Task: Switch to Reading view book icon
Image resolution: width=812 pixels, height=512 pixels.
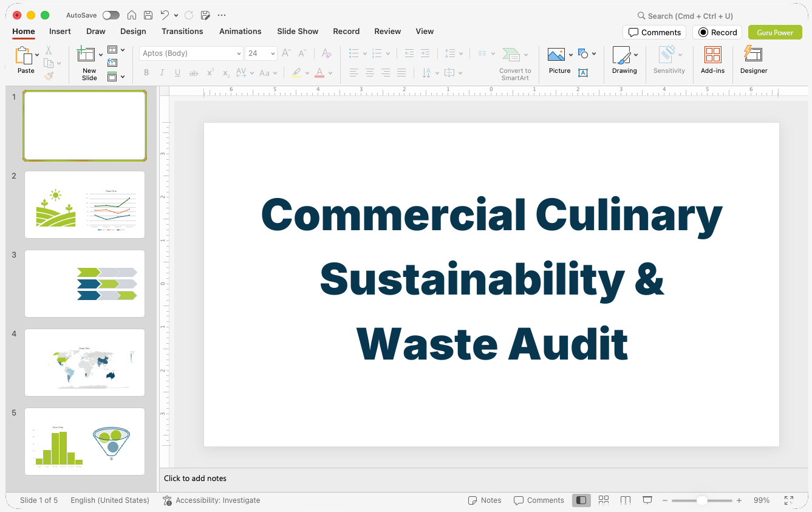Action: click(x=626, y=500)
